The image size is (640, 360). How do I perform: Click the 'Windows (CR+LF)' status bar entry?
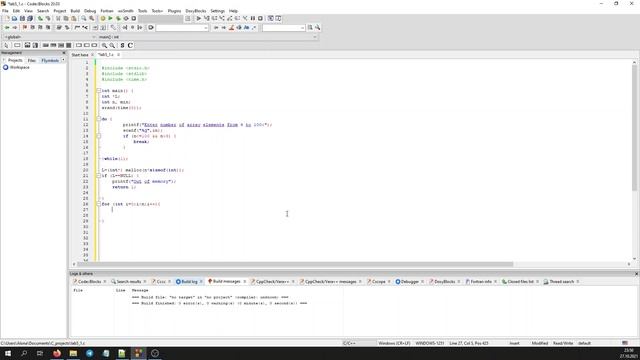click(x=394, y=343)
